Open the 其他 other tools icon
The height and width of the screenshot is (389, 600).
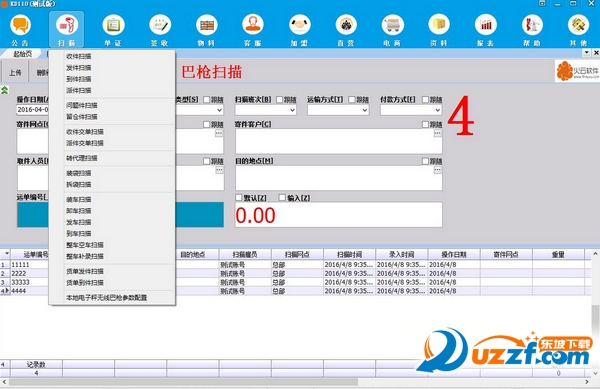579,25
